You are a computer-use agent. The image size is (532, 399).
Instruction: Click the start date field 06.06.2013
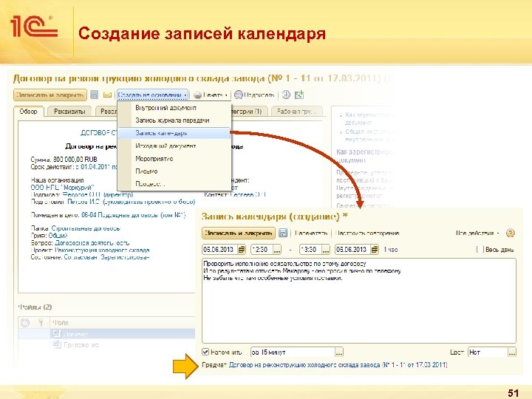tap(219, 250)
